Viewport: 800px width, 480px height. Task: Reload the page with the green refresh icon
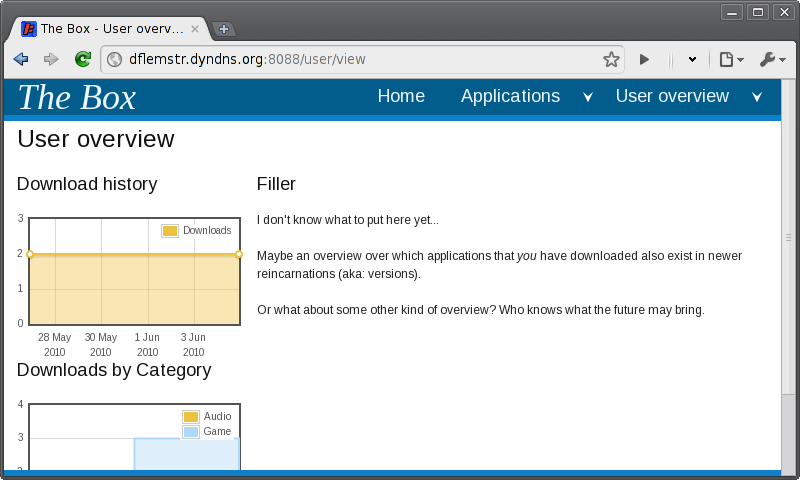click(x=83, y=60)
